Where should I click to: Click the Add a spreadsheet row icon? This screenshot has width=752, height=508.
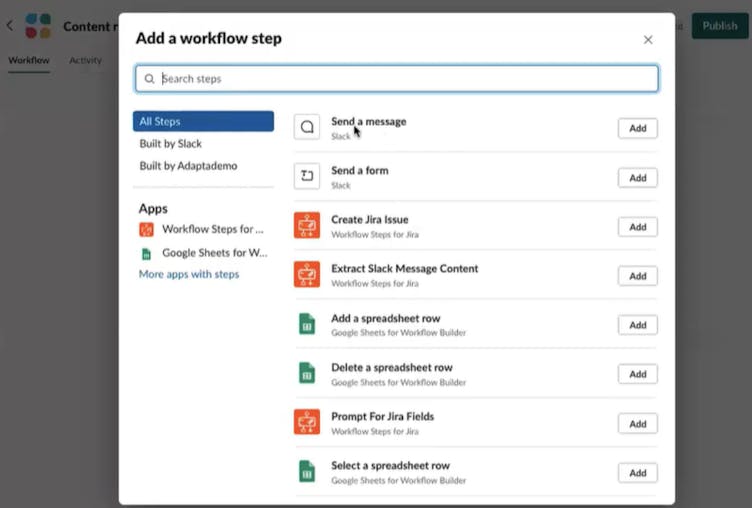(x=307, y=324)
